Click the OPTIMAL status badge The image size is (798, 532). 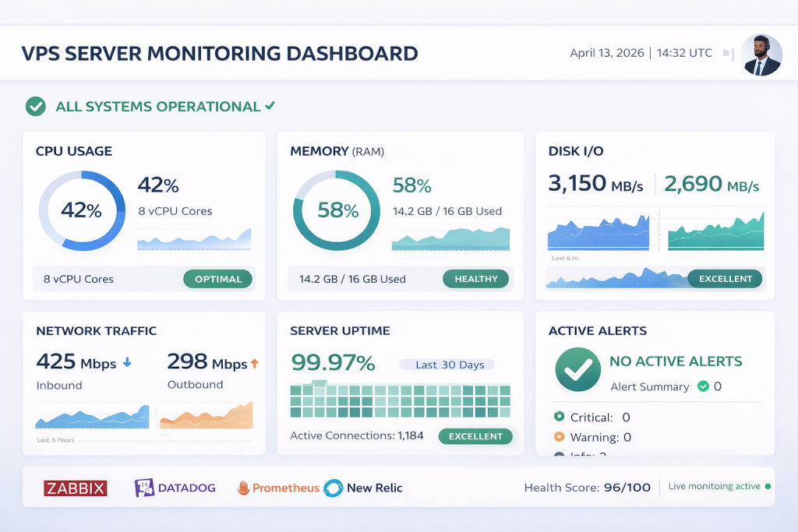(218, 279)
